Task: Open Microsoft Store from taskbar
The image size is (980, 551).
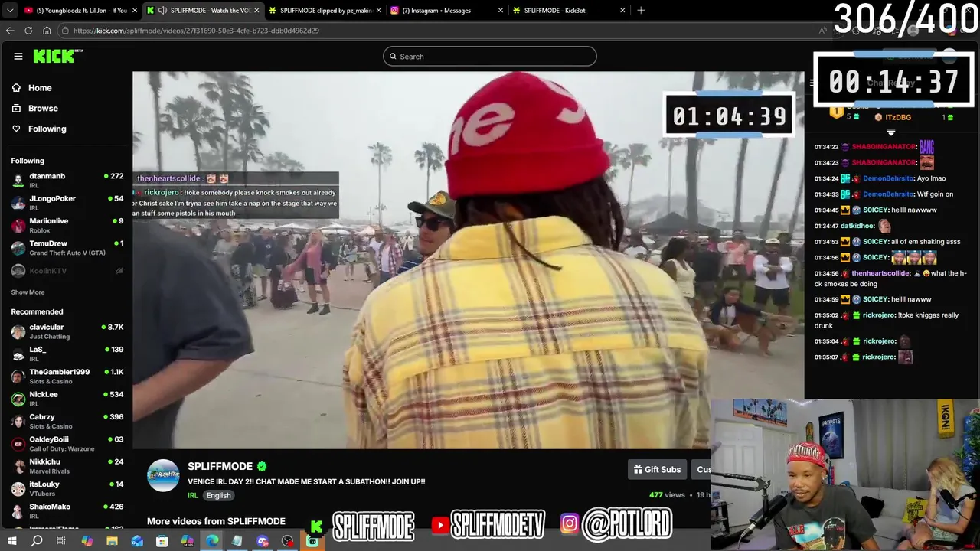Action: tap(162, 541)
